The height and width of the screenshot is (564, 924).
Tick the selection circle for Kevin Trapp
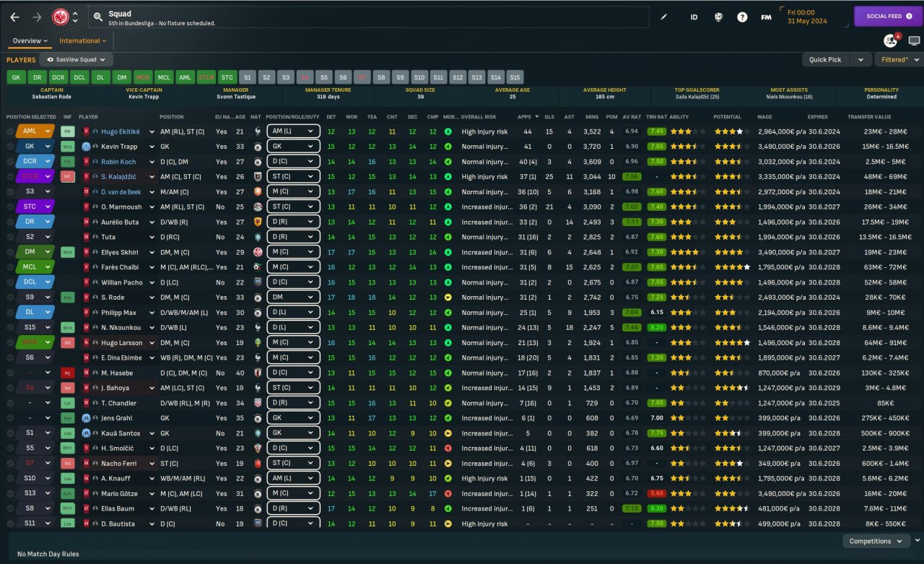10,147
